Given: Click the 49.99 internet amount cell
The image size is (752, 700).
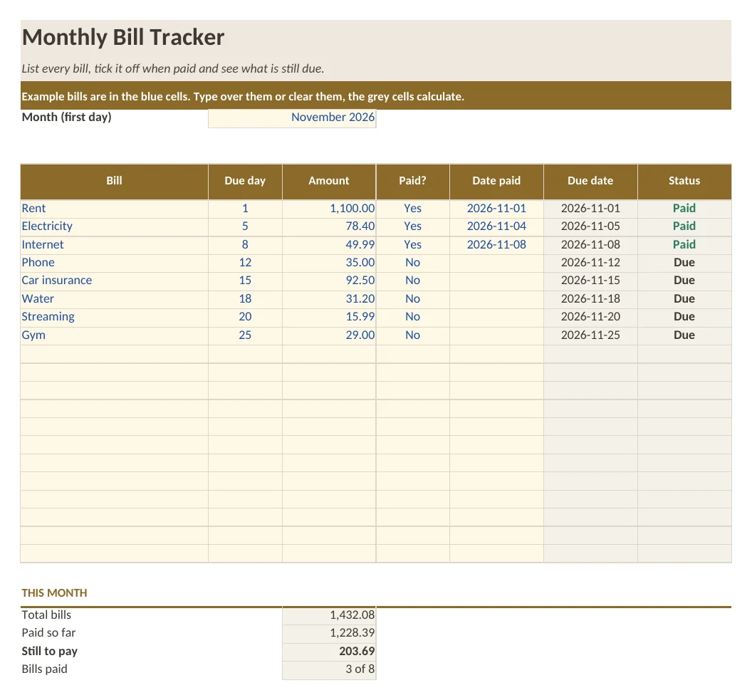Looking at the screenshot, I should point(329,245).
